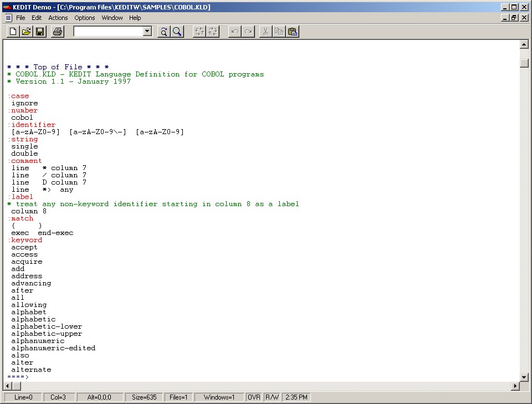Click the Windows=1 status bar entry
532x404 pixels.
[x=219, y=397]
